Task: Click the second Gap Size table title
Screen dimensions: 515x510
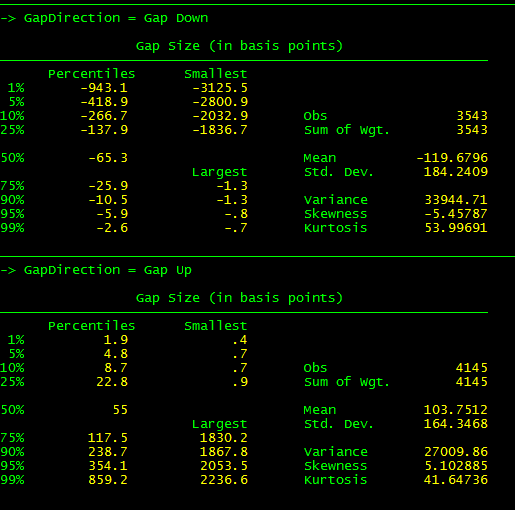Action: click(x=239, y=298)
